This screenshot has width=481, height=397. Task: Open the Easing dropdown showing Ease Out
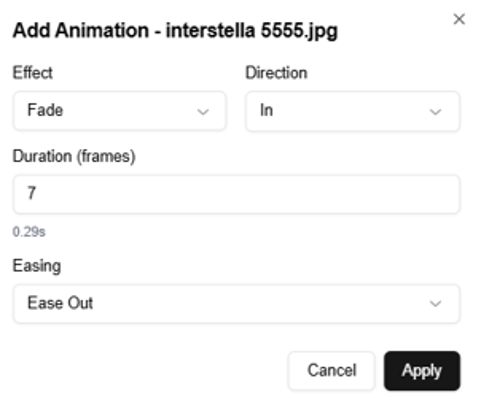pyautogui.click(x=236, y=303)
